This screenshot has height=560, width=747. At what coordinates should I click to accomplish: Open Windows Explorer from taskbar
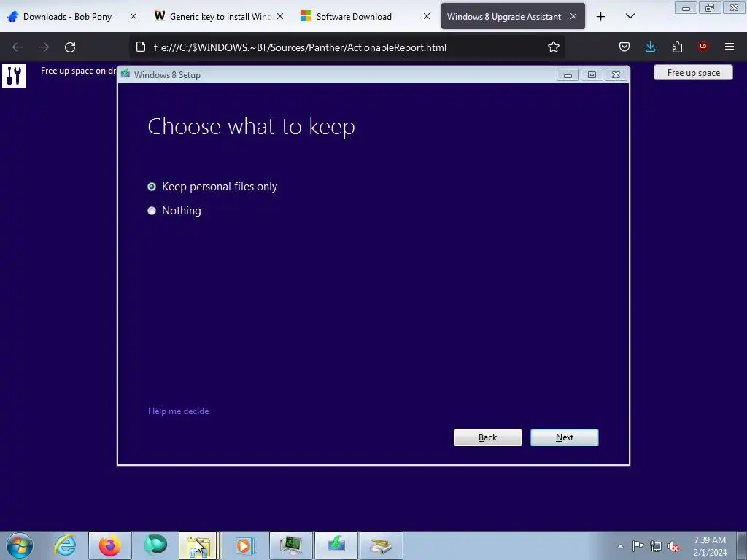200,545
